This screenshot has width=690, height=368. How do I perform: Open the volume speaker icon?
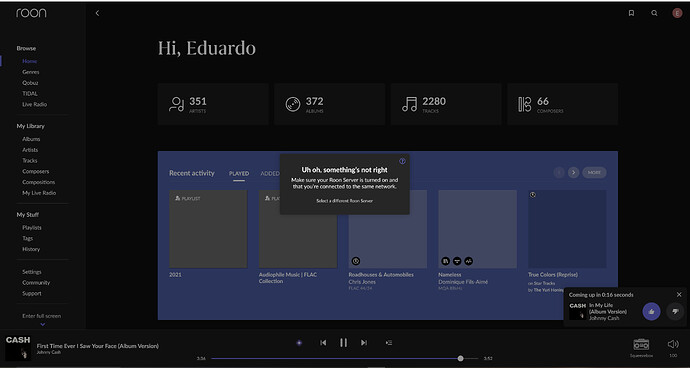click(673, 344)
